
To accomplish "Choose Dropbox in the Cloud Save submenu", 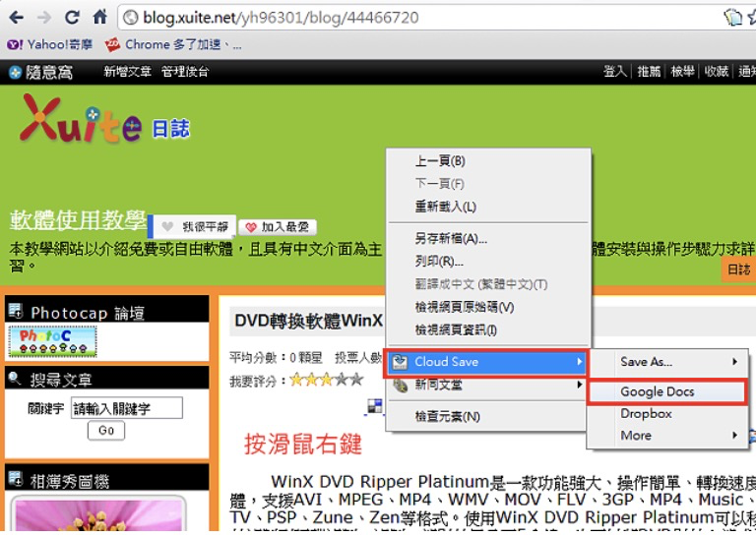I will pos(668,414).
